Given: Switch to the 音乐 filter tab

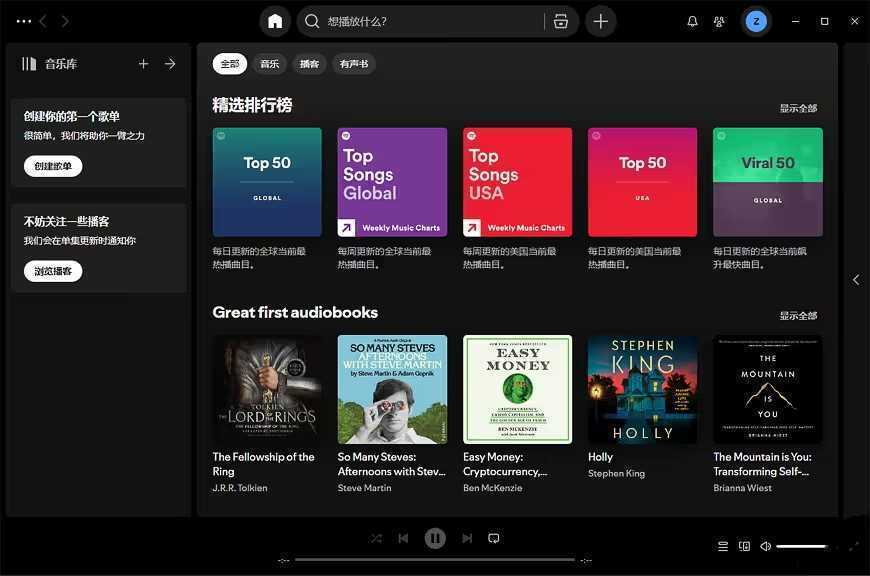Looking at the screenshot, I should [x=268, y=62].
